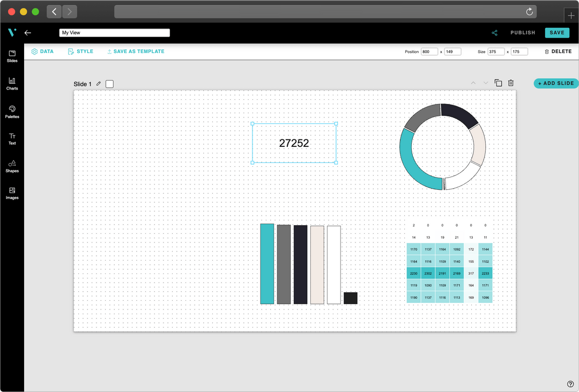This screenshot has height=392, width=579.
Task: Open the Slide 1 background color swatch
Action: [x=109, y=84]
